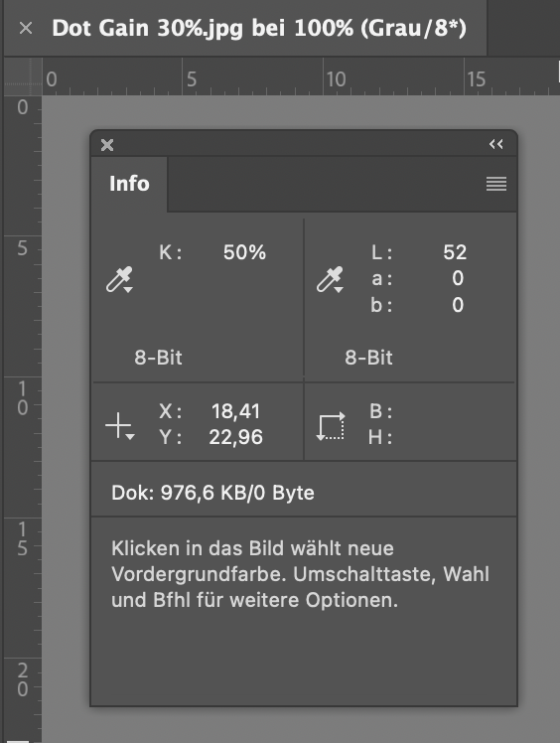Click the vertical ruler at mark 5
Viewport: 560px width, 743px height.
tap(22, 247)
